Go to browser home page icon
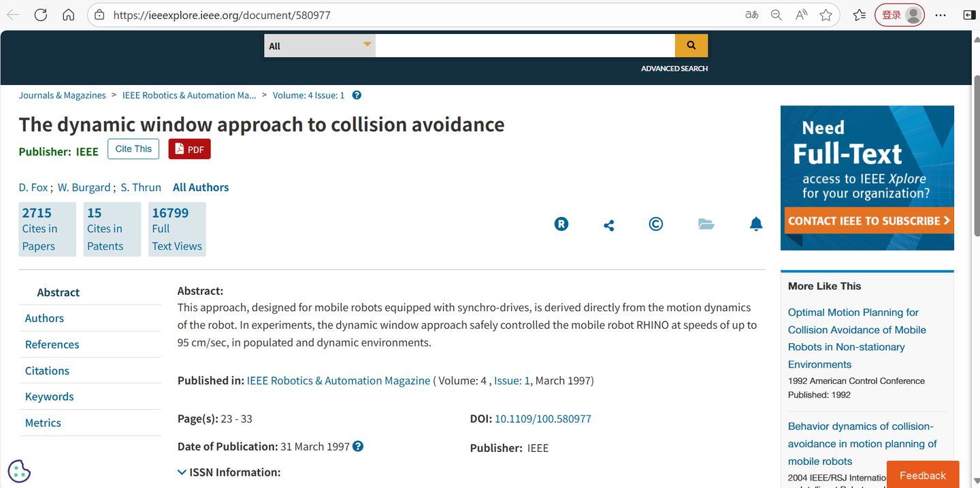Screen dimensions: 980x488 coord(68,15)
